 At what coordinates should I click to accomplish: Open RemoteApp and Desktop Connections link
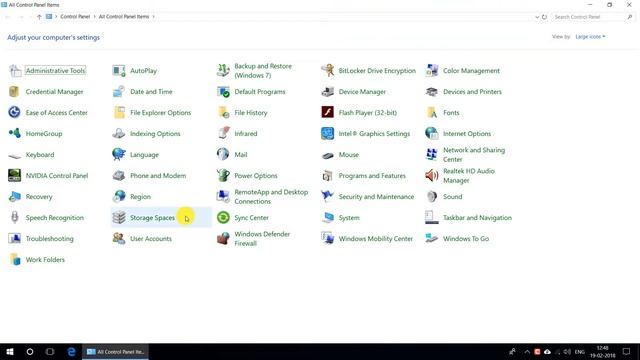click(271, 197)
